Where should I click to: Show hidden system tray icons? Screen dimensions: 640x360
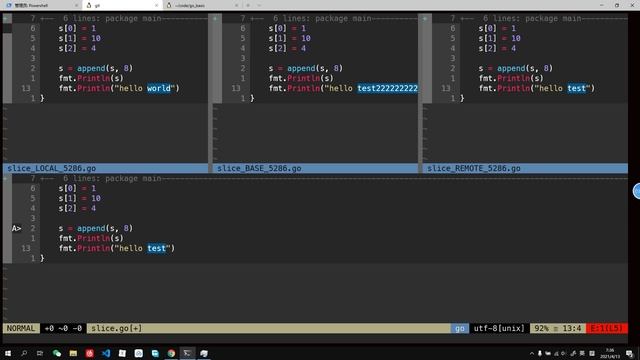pos(531,353)
